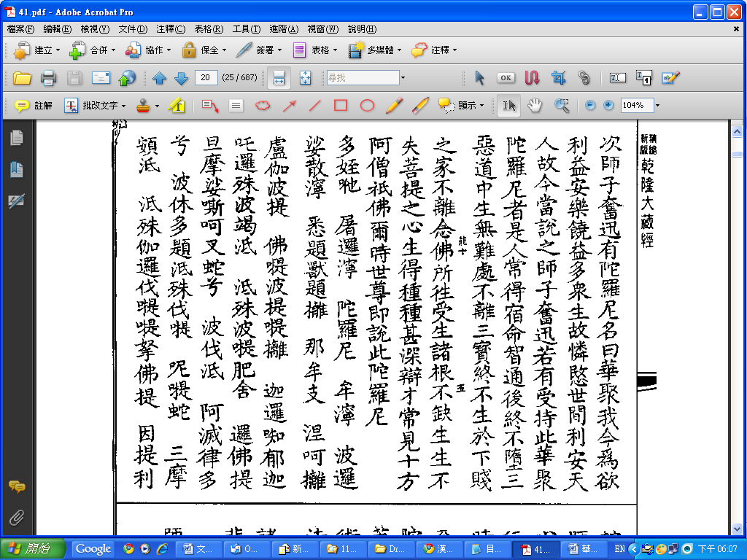Expand the zoom percentage dropdown

657,106
